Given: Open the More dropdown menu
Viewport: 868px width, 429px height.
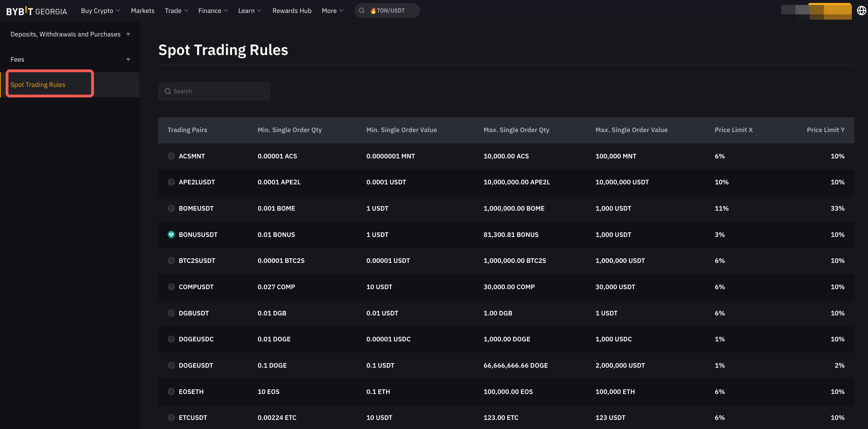Looking at the screenshot, I should pyautogui.click(x=332, y=11).
